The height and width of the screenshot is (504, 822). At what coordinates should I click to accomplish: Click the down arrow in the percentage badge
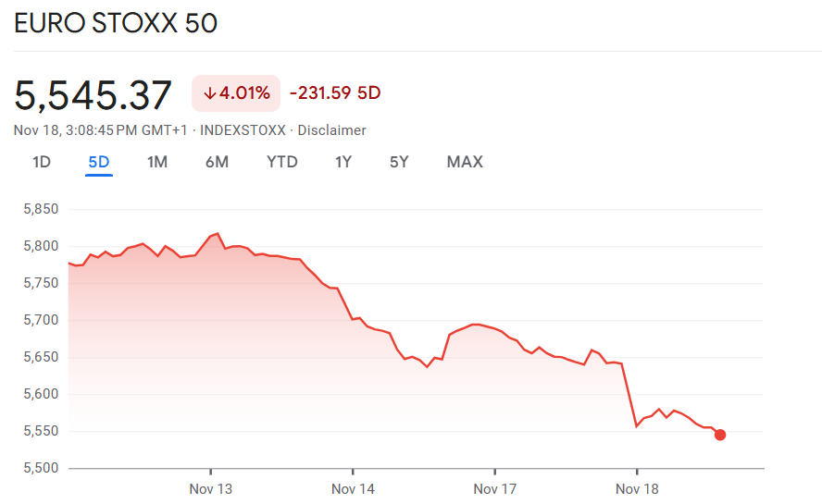[x=209, y=93]
